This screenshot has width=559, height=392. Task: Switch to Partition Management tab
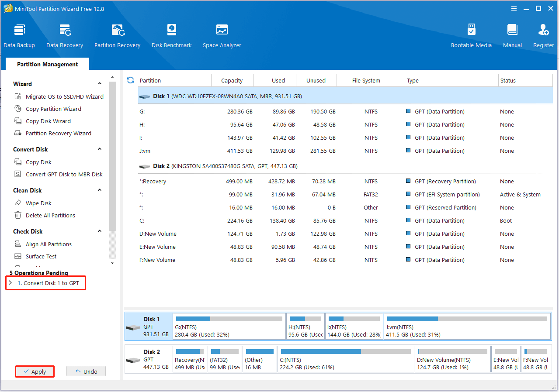47,64
